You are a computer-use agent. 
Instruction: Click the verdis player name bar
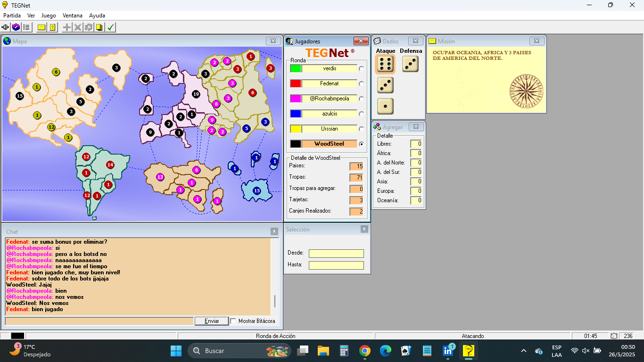click(330, 68)
